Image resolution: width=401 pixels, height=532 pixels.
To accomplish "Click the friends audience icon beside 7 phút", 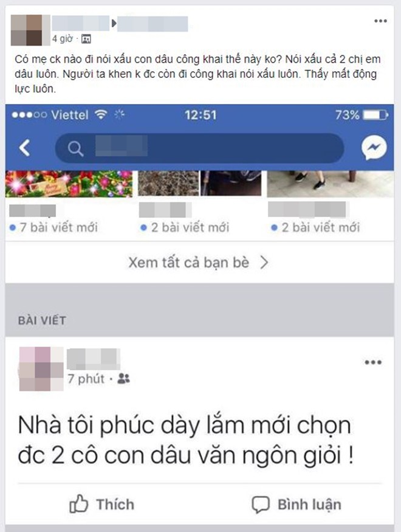I will click(123, 378).
